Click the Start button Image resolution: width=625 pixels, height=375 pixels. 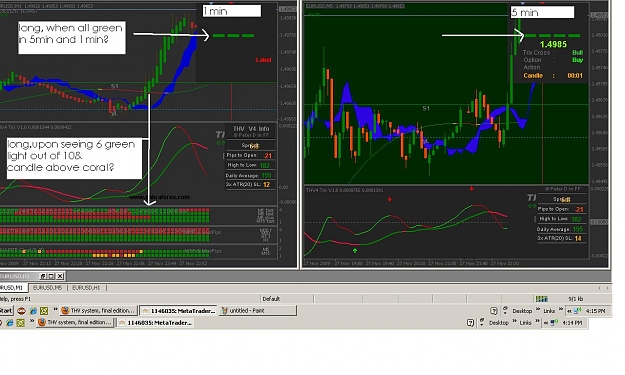coord(6,310)
